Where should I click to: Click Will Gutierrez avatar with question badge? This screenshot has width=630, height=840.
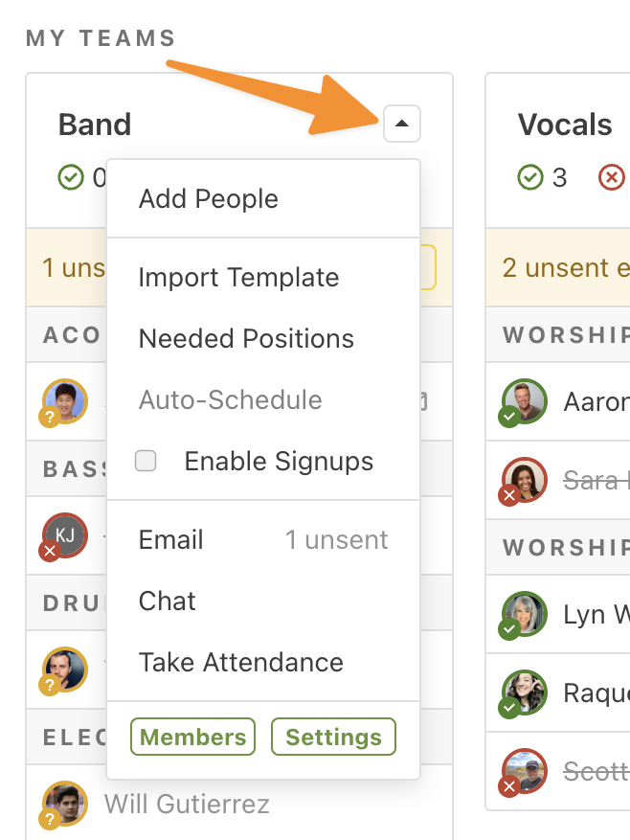64,805
